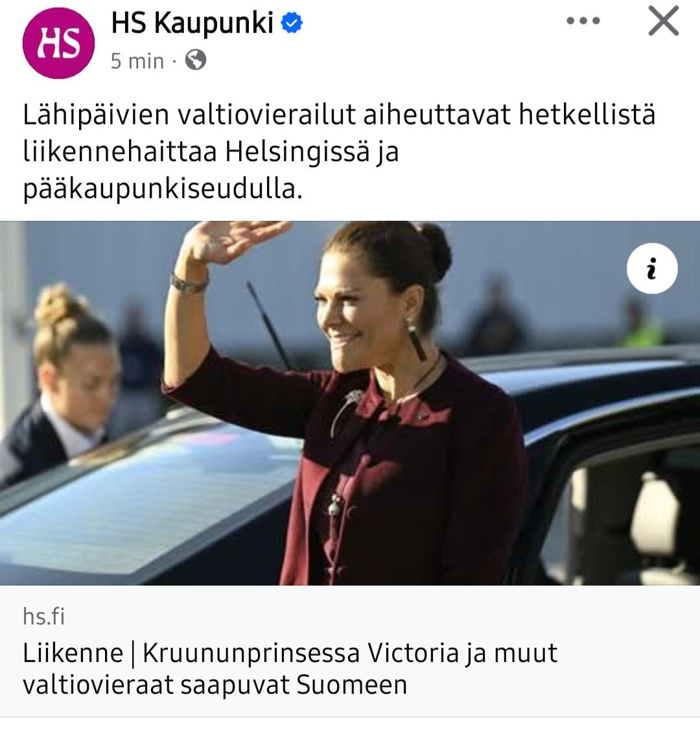Hide the post with the X icon
This screenshot has height=730, width=700.
(664, 21)
